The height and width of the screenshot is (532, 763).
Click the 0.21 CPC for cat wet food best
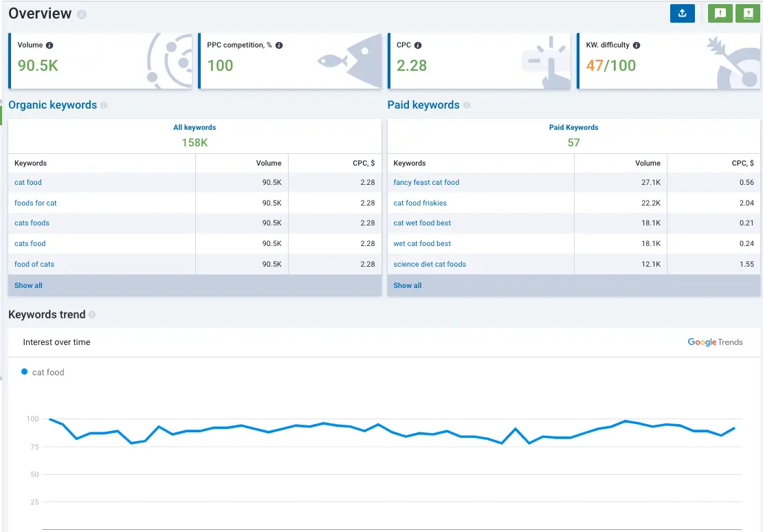pos(747,223)
